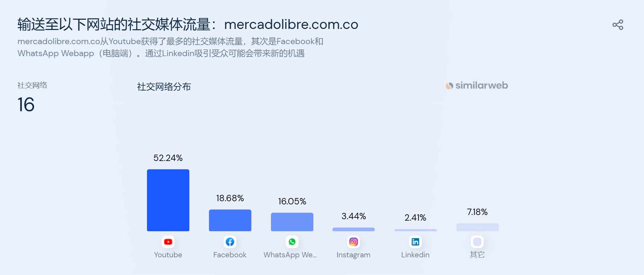Click the WhatsApp Webapp icon
Viewport: 644px width, 275px height.
coord(292,242)
